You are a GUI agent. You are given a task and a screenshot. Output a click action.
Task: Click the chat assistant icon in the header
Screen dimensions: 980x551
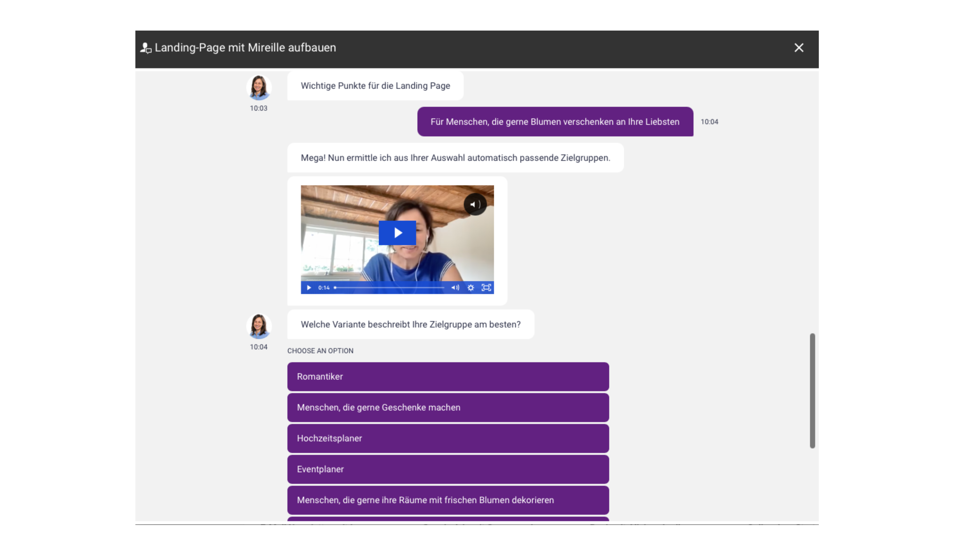point(146,48)
